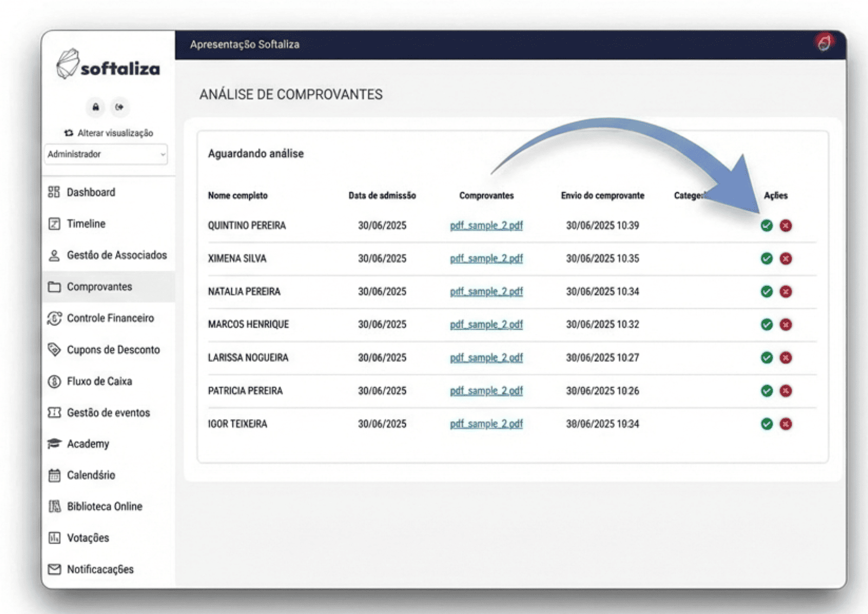868x614 pixels.
Task: Select Controle Financeiro in sidebar
Action: (x=110, y=318)
